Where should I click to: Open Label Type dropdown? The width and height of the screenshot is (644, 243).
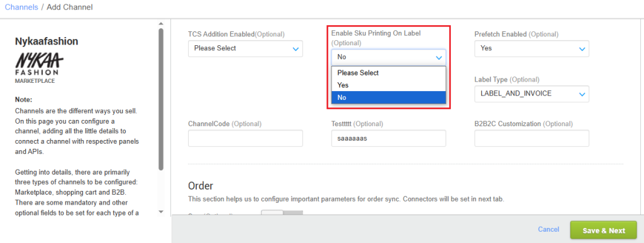(531, 94)
